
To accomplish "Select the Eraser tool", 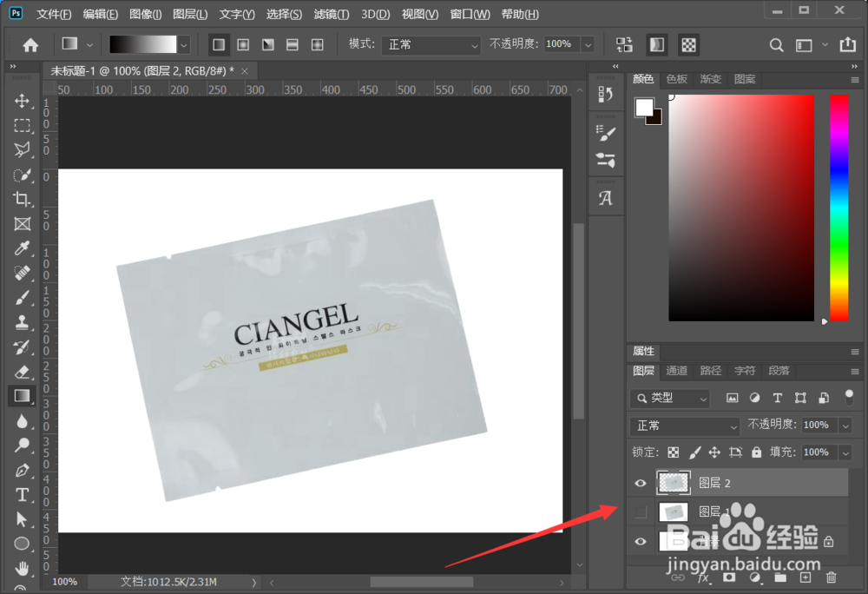I will (x=22, y=372).
